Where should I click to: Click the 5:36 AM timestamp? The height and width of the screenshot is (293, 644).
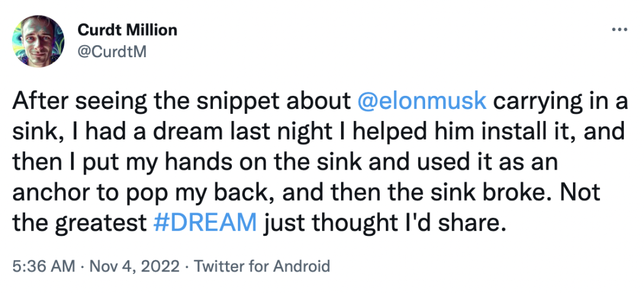44,265
